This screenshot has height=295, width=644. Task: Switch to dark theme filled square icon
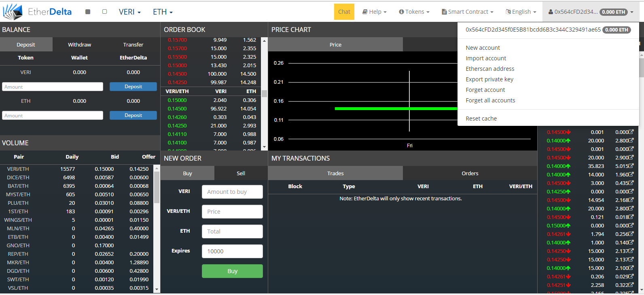[88, 12]
